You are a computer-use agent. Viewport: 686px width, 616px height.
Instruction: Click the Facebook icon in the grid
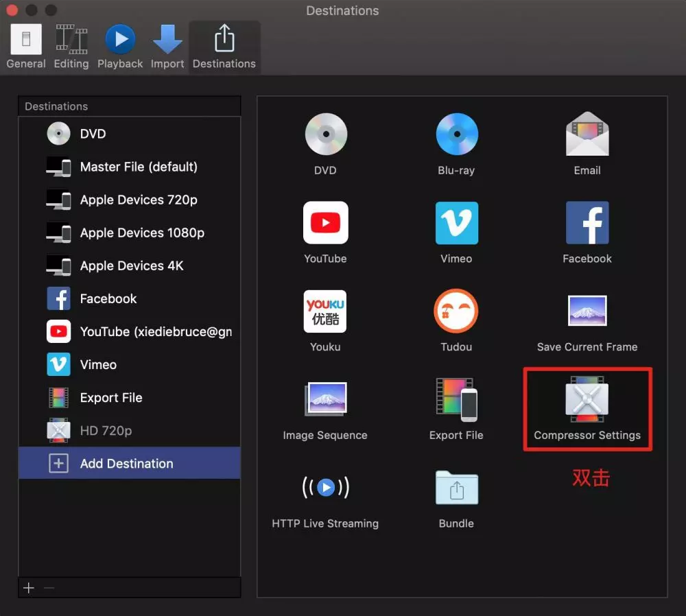point(587,223)
